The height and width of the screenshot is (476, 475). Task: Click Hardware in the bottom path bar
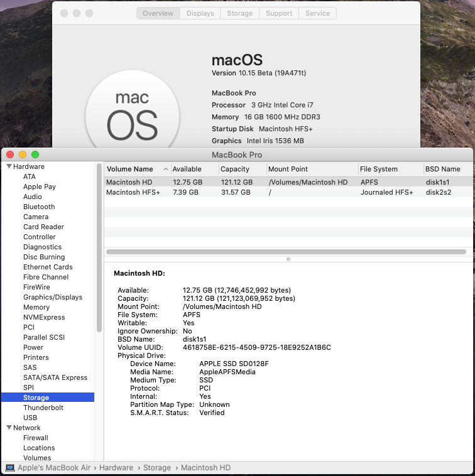116,468
